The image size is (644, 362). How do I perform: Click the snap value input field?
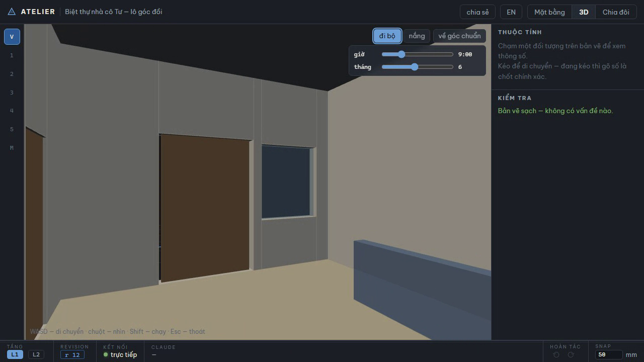pos(609,354)
